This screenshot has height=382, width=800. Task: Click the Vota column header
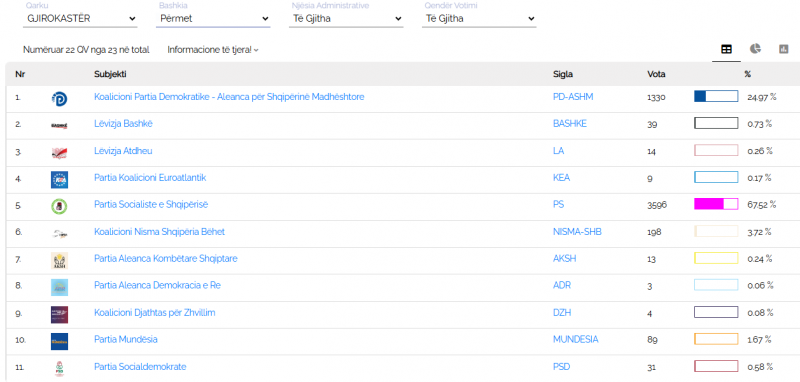point(656,74)
